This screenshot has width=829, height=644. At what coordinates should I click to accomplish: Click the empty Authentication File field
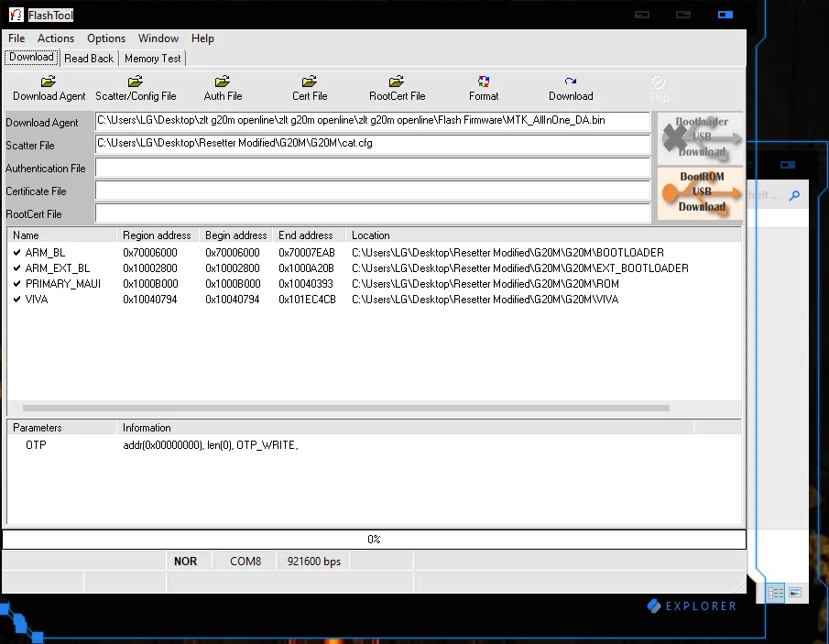[372, 168]
